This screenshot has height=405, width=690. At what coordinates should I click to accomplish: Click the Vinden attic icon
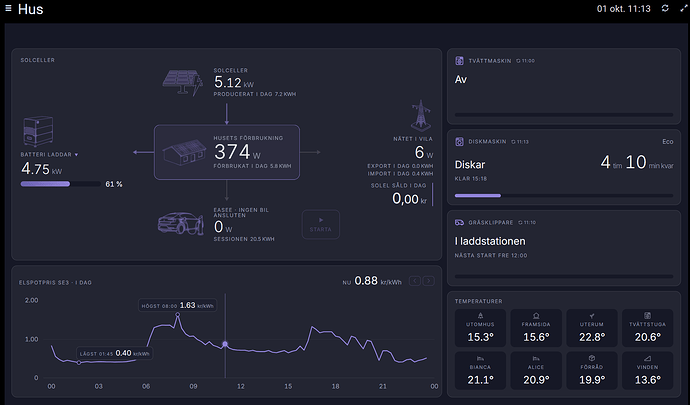point(647,358)
